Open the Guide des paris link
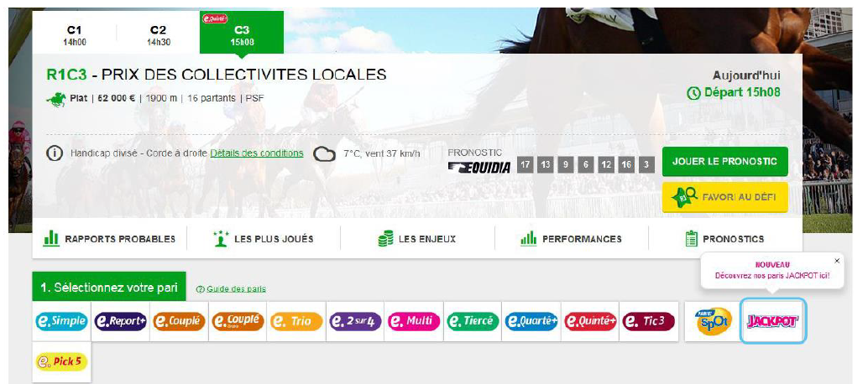This screenshot has width=868, height=384. click(232, 289)
